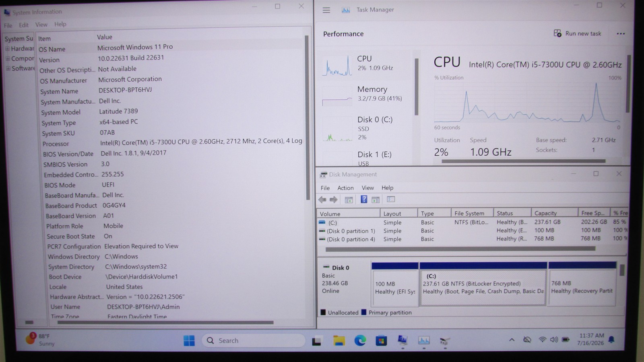Toggle the show/hide action pane toolbar icon
The height and width of the screenshot is (362, 644).
pyautogui.click(x=376, y=200)
